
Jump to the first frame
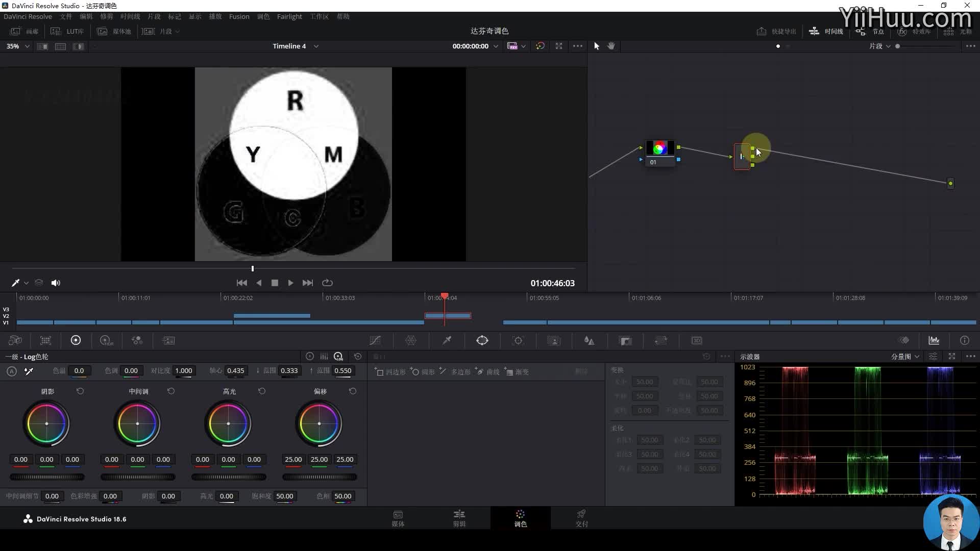(x=242, y=283)
